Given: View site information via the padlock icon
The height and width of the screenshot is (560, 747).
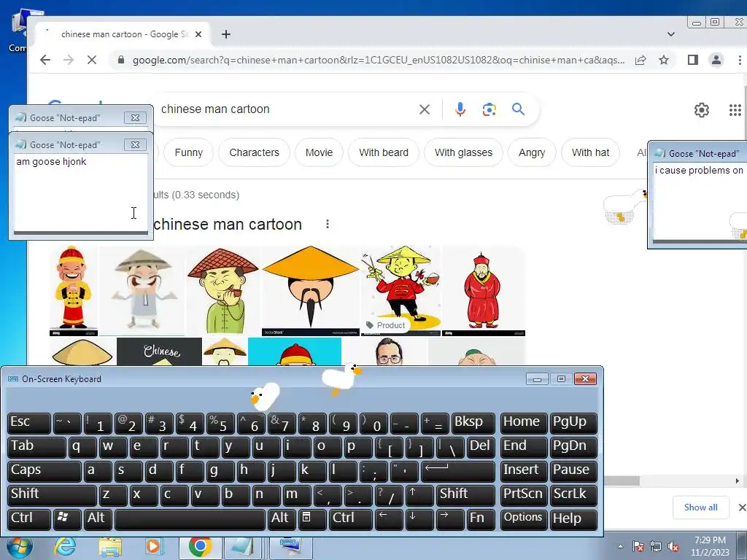Looking at the screenshot, I should click(121, 60).
